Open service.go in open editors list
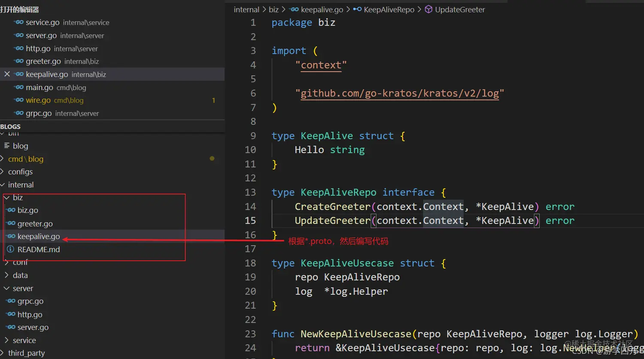 (112, 22)
